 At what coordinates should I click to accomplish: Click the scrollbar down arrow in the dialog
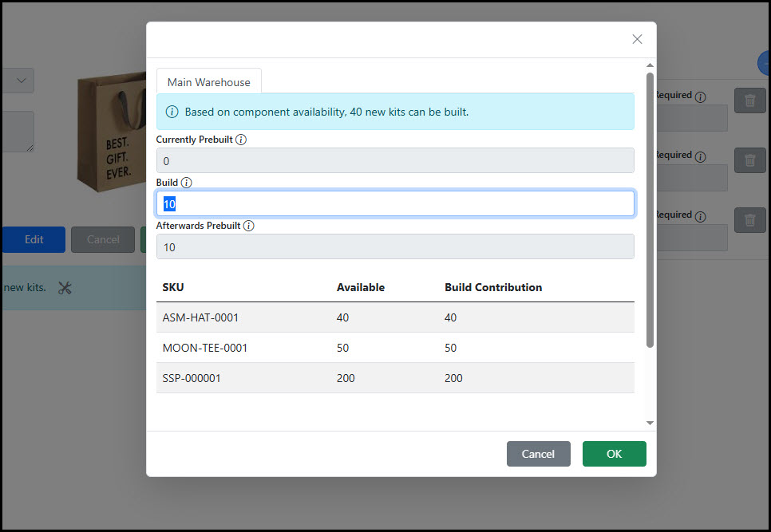point(650,423)
